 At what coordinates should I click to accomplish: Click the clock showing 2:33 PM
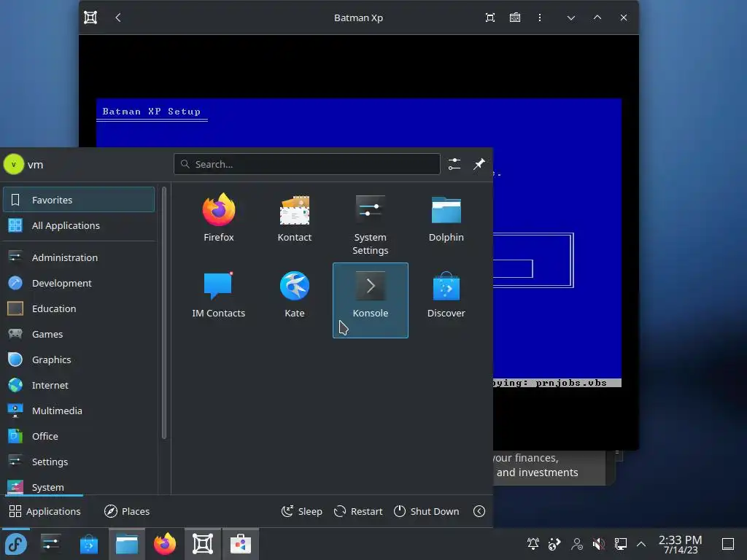click(681, 544)
